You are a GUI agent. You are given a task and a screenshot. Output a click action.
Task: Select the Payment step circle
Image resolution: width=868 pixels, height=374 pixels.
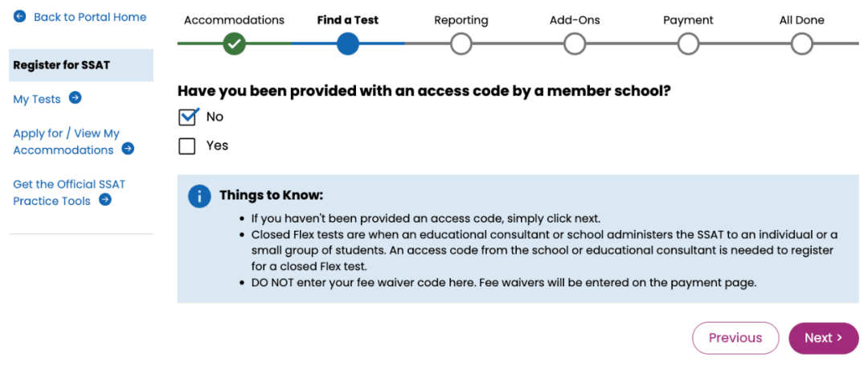click(x=688, y=43)
